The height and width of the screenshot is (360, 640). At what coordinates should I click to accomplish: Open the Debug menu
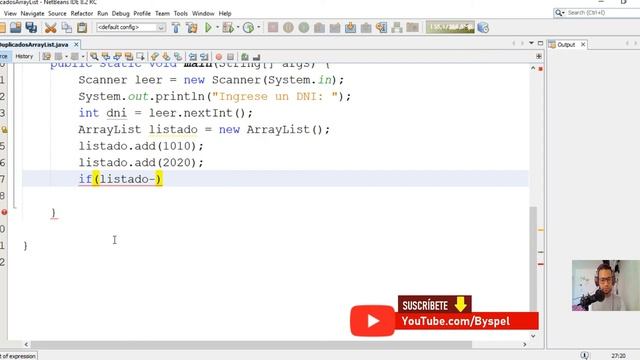[x=120, y=13]
